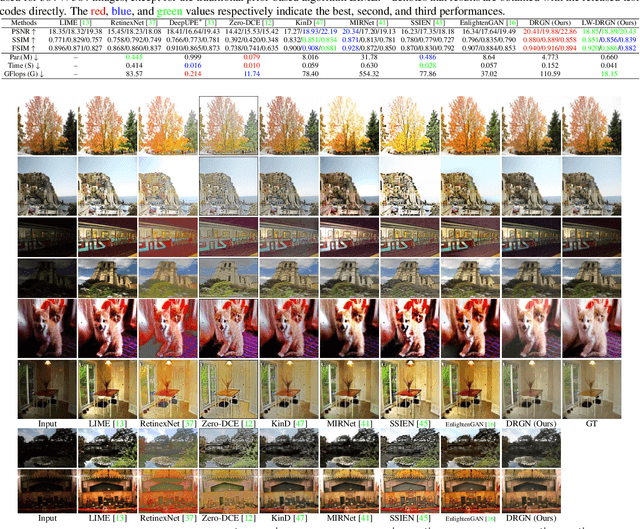The height and width of the screenshot is (529, 640).
Task: Click the red time value '0.010'
Action: pyautogui.click(x=252, y=65)
